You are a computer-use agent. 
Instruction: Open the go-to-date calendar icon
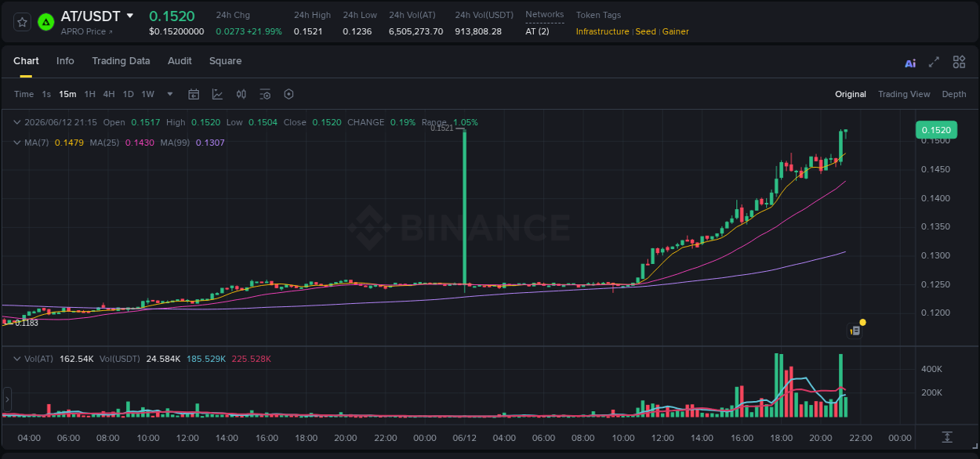pos(194,94)
